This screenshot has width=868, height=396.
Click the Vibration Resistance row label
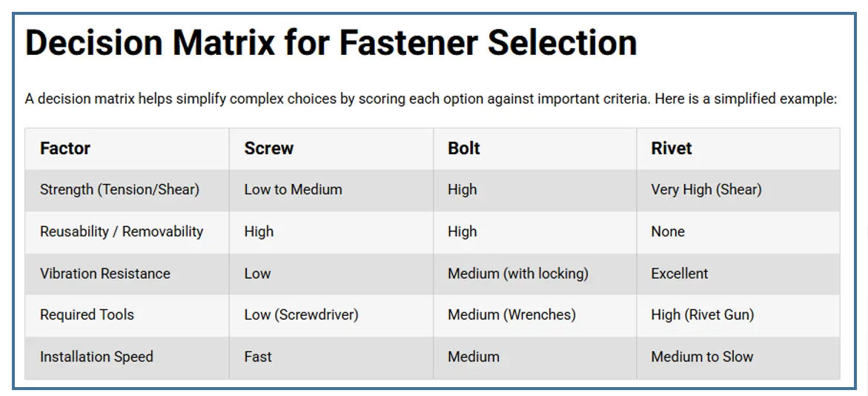(x=105, y=274)
